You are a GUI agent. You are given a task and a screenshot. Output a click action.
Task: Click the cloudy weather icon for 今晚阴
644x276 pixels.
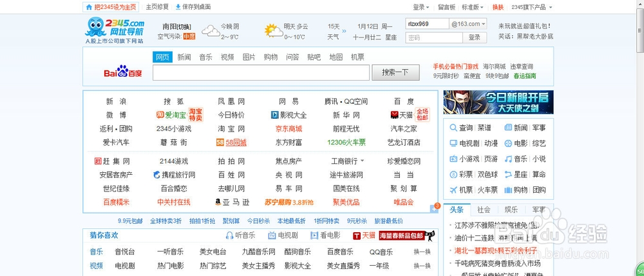click(x=211, y=31)
